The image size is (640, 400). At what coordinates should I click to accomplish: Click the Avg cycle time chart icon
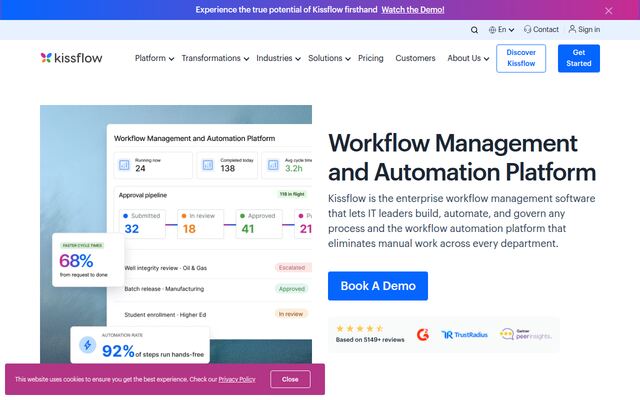point(273,165)
